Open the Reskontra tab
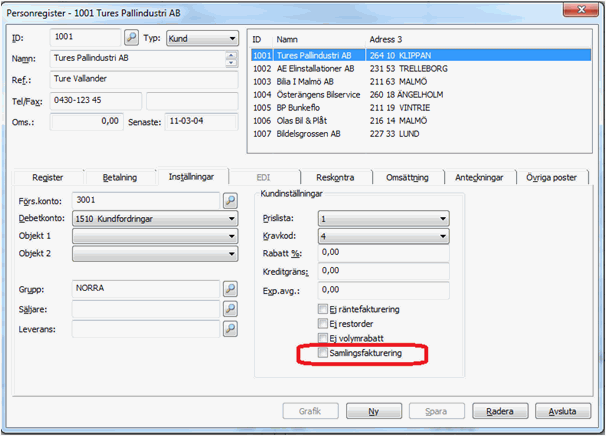The height and width of the screenshot is (436, 606). point(335,177)
